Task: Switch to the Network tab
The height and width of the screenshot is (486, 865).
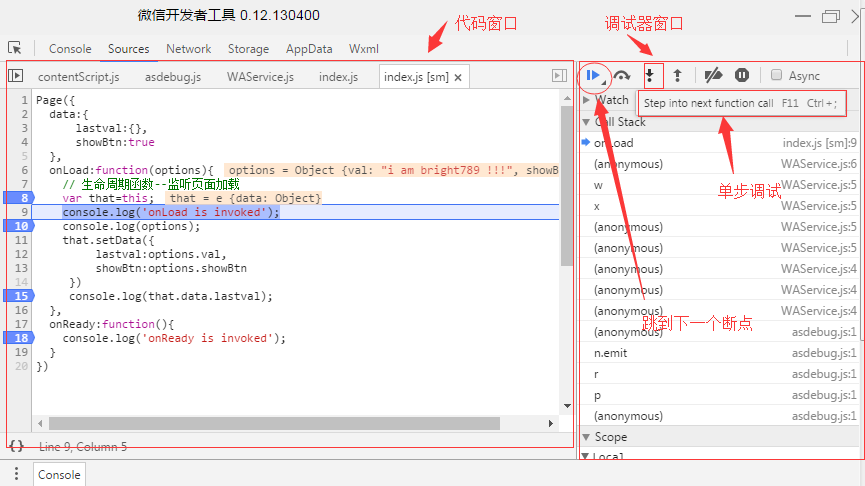Action: 189,49
